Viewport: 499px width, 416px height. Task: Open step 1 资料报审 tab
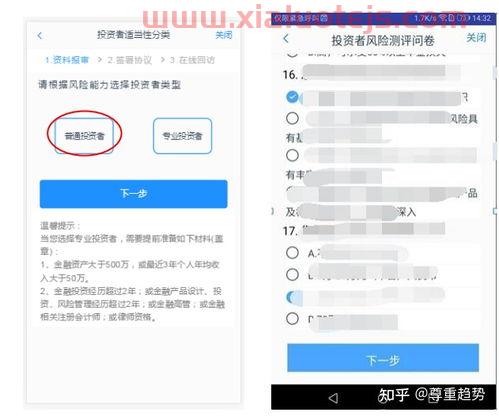pyautogui.click(x=67, y=60)
